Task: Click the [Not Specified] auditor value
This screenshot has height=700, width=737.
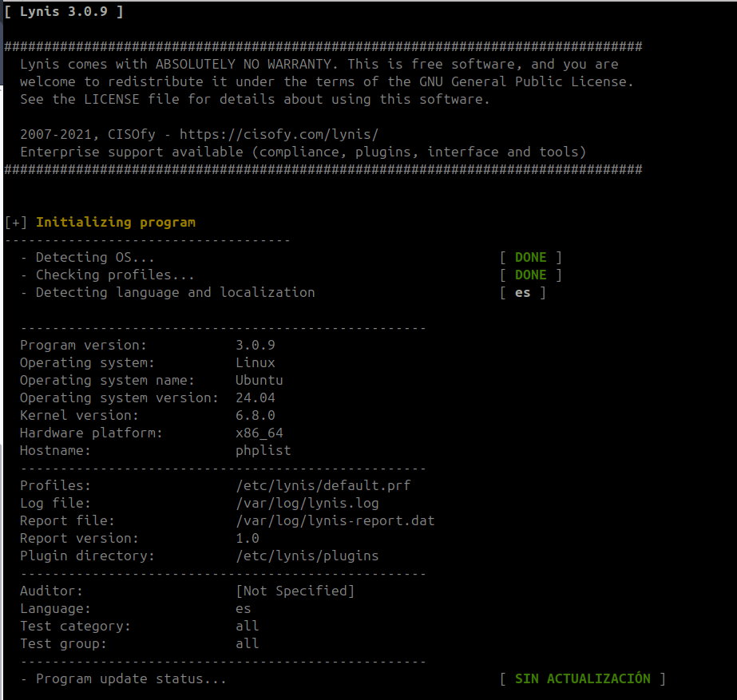Action: pos(295,591)
